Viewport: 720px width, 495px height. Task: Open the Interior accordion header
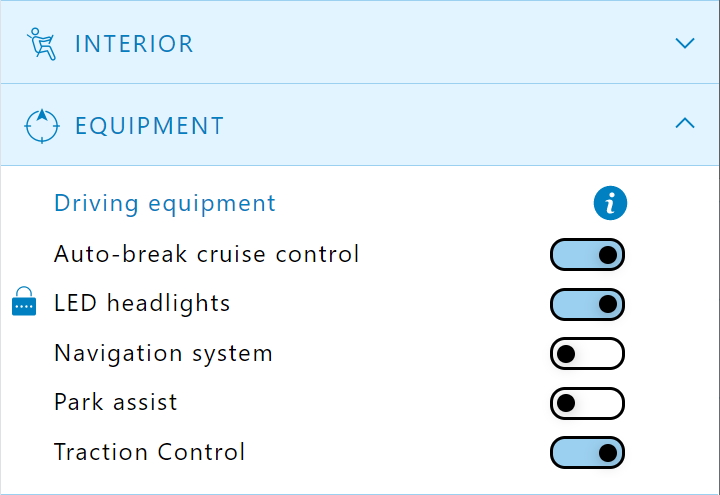click(360, 43)
